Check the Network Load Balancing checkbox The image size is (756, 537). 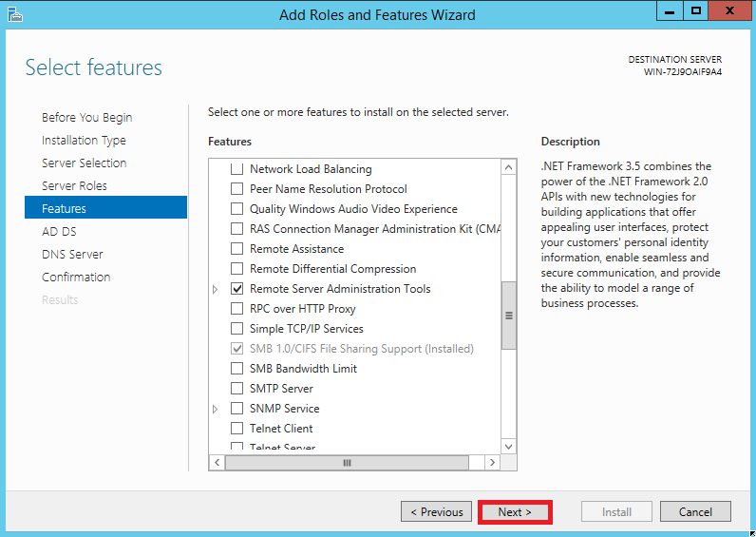236,169
